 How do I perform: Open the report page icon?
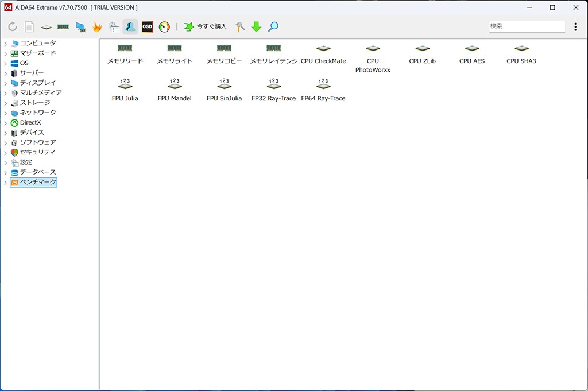point(29,27)
